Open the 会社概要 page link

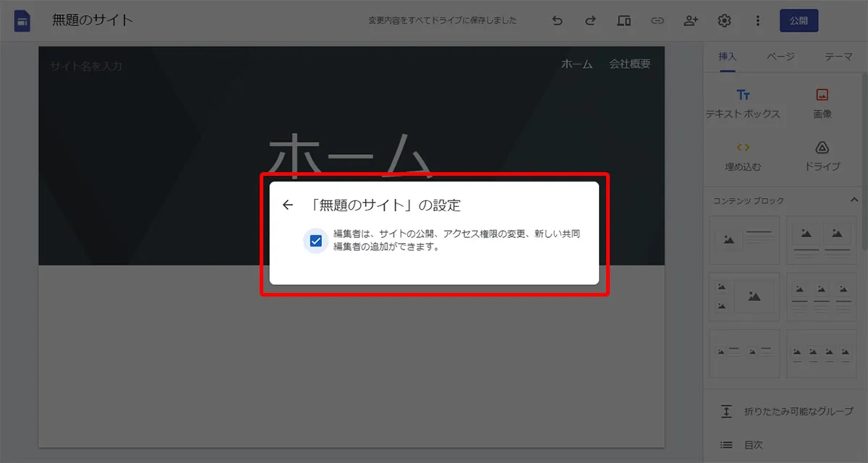(x=629, y=63)
